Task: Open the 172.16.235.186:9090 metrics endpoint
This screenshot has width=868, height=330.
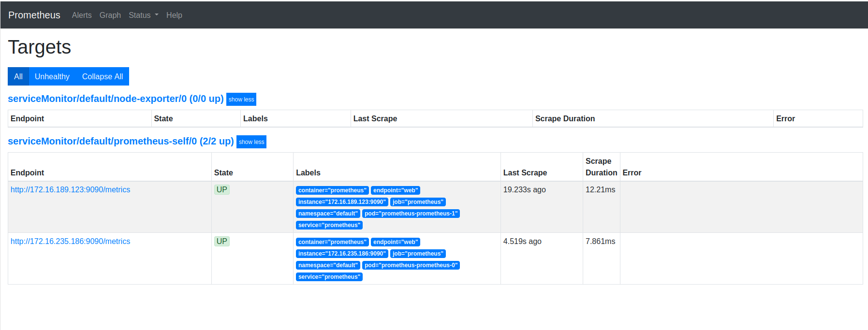Action: tap(71, 241)
